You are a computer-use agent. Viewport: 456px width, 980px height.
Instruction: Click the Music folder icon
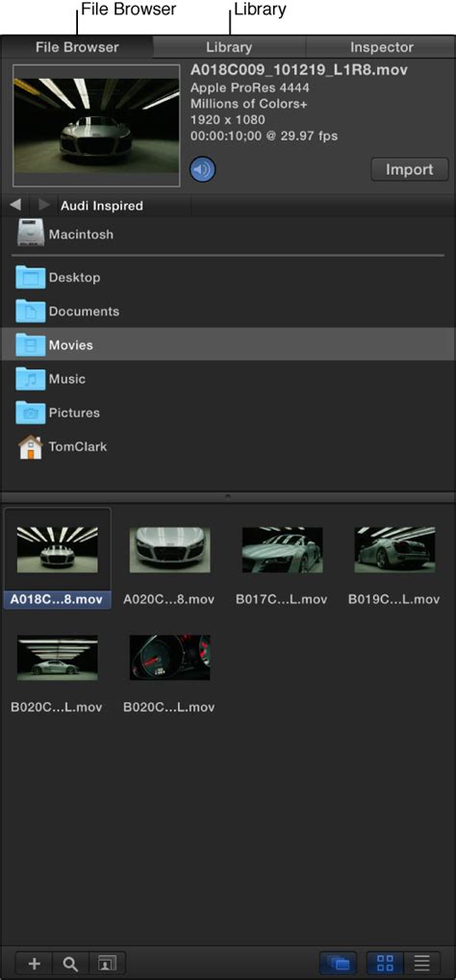[x=30, y=378]
